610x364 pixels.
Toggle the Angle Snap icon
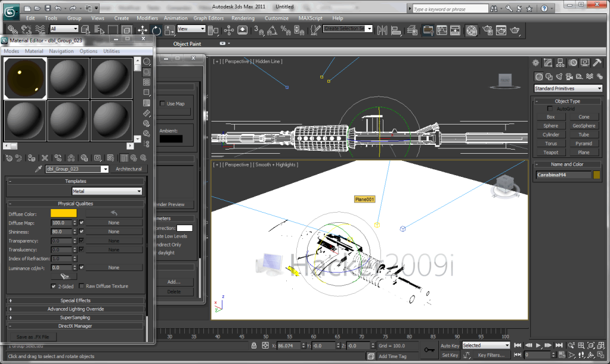tap(272, 30)
